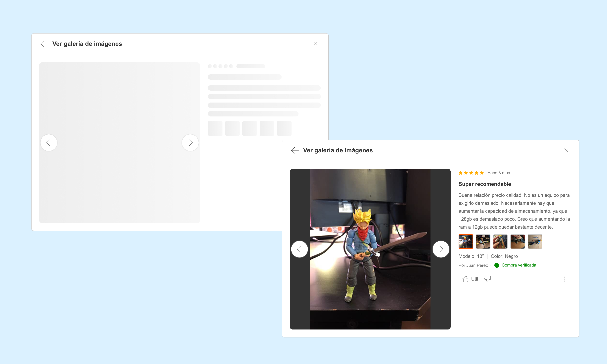
Task: Open the Super recomendable review title
Action: pyautogui.click(x=484, y=184)
